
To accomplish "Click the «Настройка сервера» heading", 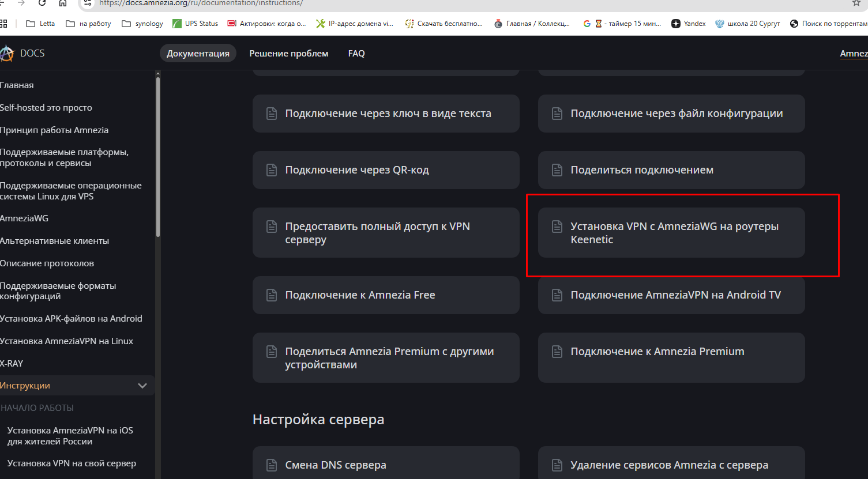I will tap(318, 420).
